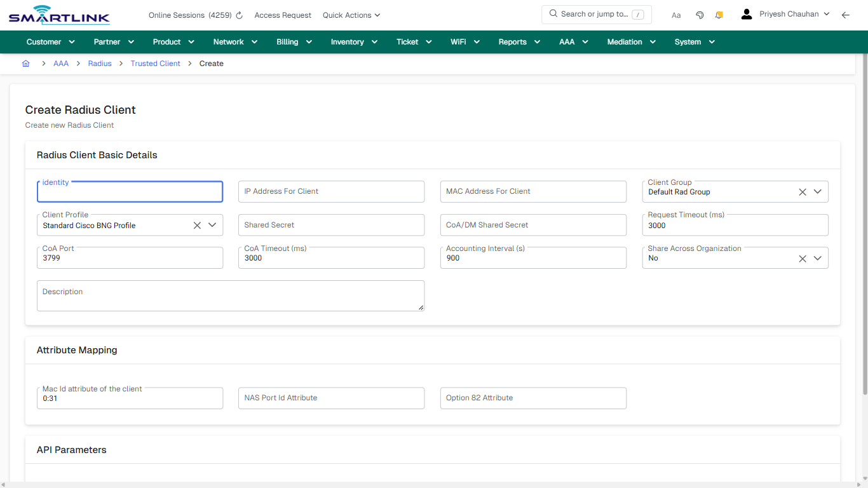Open the Quick Actions dropdown
Screen dimensions: 868x488
(351, 15)
